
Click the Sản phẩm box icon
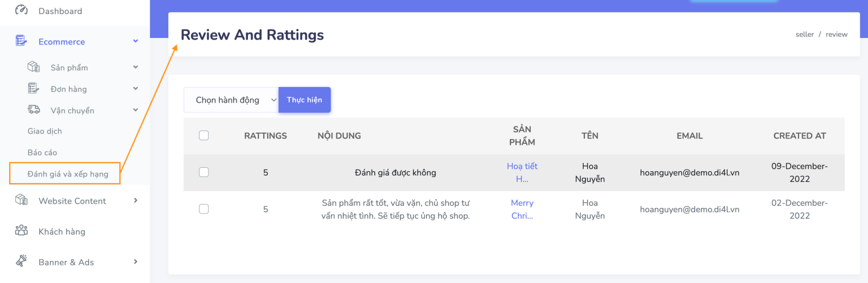tap(34, 67)
